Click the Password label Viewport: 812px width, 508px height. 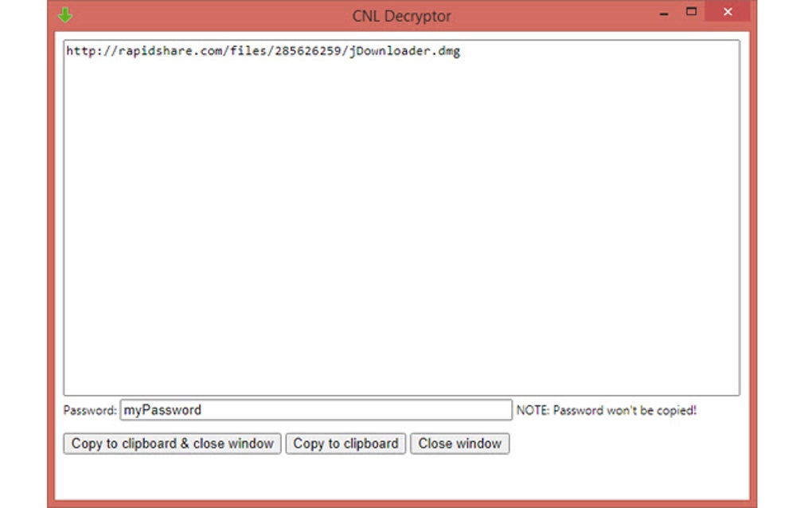(89, 410)
